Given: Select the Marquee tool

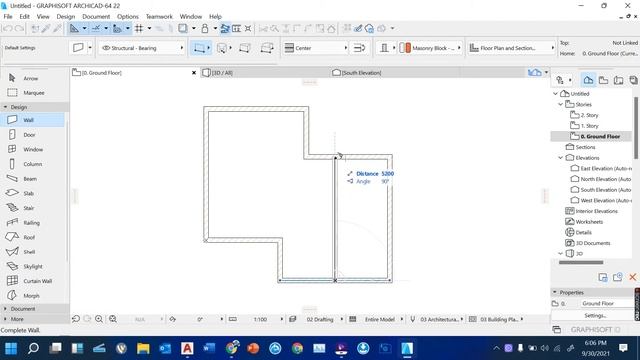Looking at the screenshot, I should (x=33, y=93).
